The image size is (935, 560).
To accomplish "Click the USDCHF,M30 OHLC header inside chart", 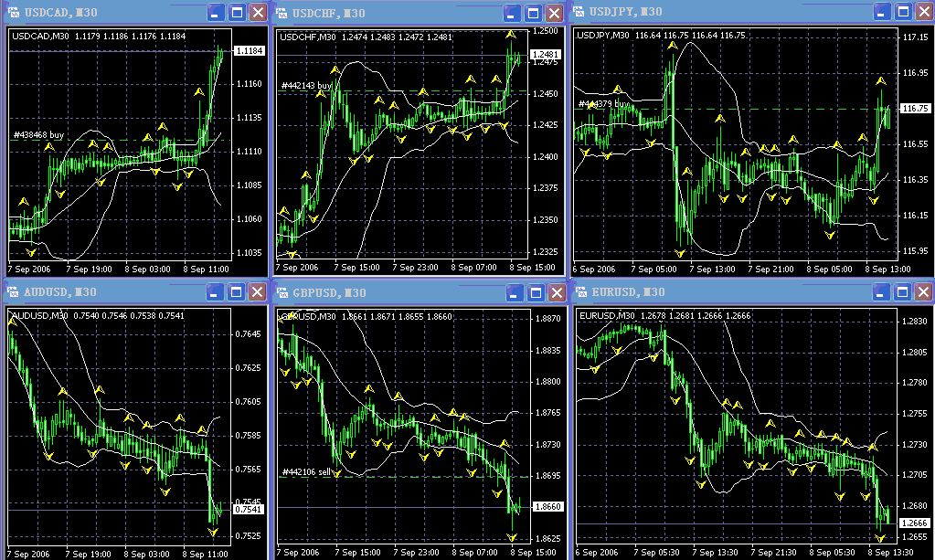I will pos(366,37).
